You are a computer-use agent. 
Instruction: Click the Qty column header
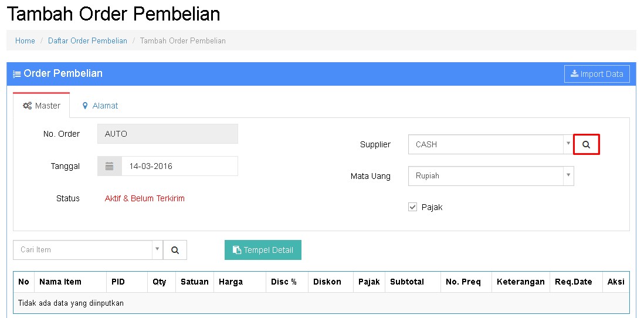click(x=160, y=282)
